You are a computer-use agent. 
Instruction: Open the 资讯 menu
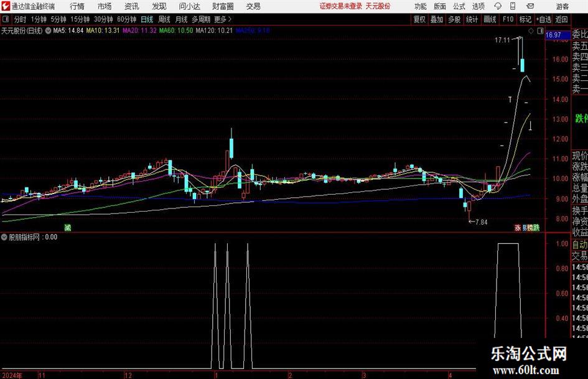[x=132, y=6]
